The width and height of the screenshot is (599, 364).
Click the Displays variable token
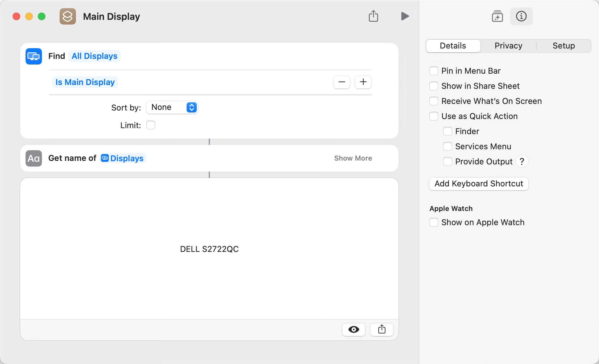(x=123, y=158)
